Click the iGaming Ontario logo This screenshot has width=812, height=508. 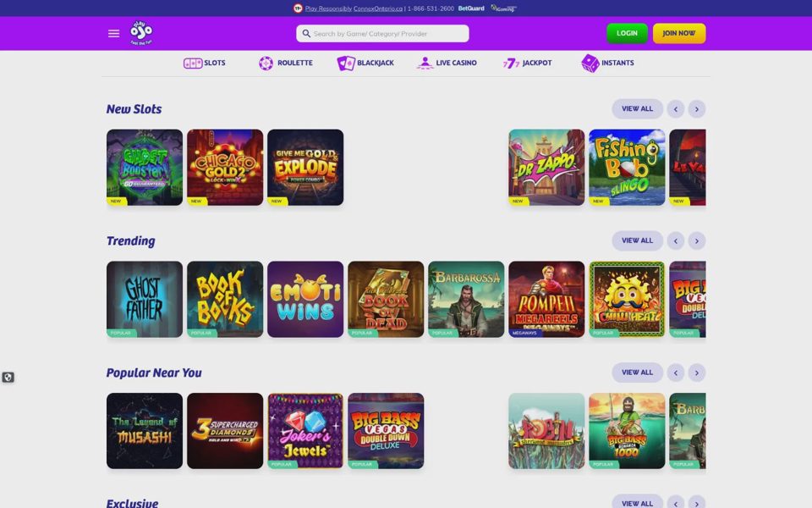[503, 8]
